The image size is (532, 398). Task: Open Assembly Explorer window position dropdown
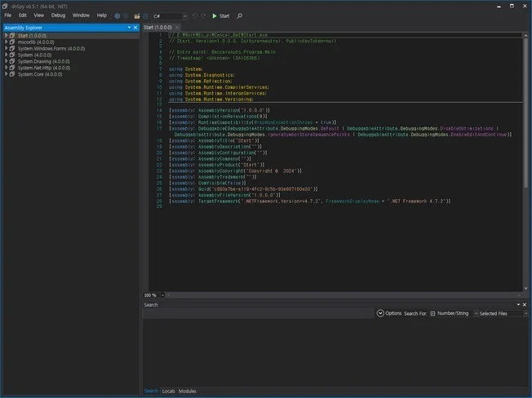[x=129, y=28]
